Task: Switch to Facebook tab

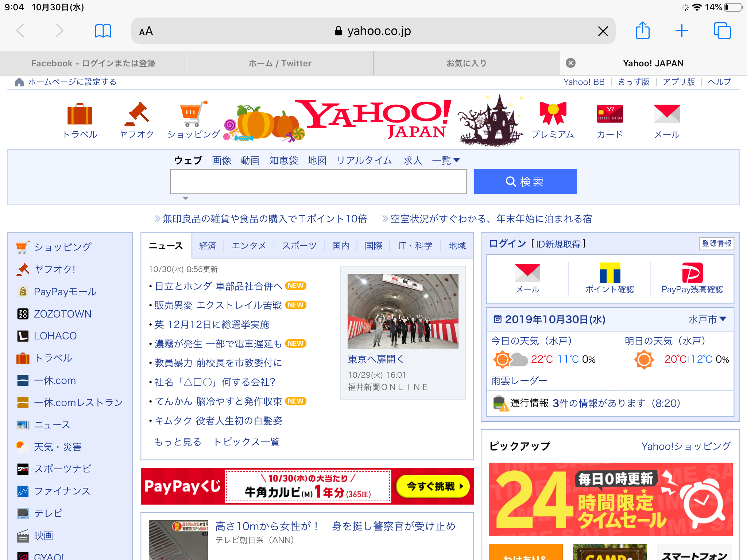Action: click(x=93, y=63)
